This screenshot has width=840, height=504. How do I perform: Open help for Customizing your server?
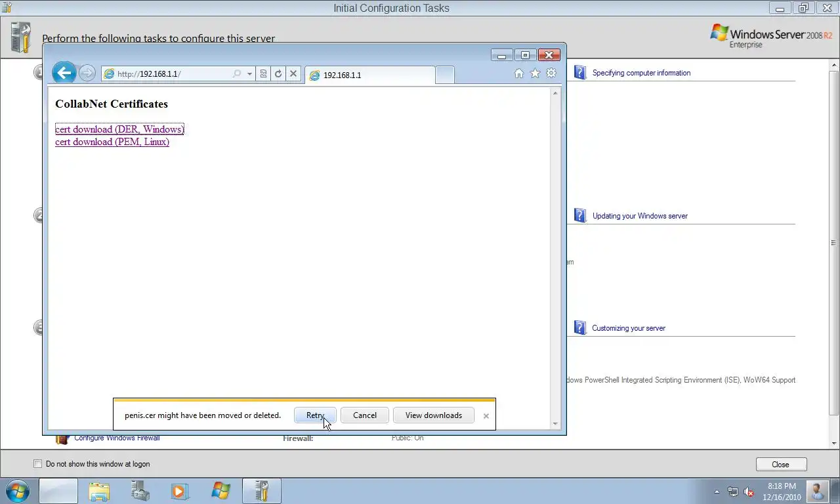coord(580,327)
